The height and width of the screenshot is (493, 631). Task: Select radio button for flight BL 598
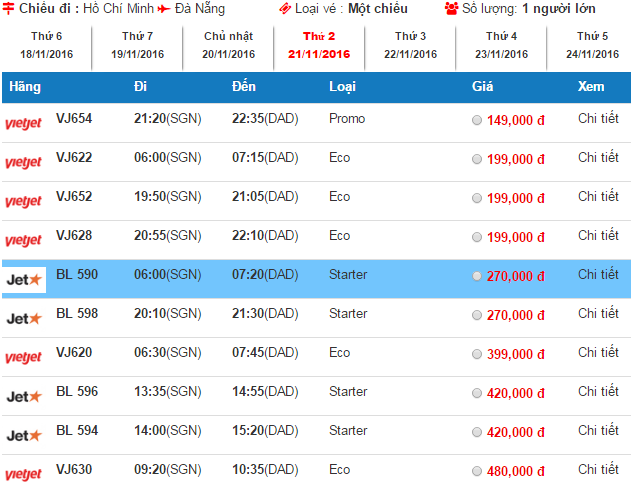click(477, 315)
